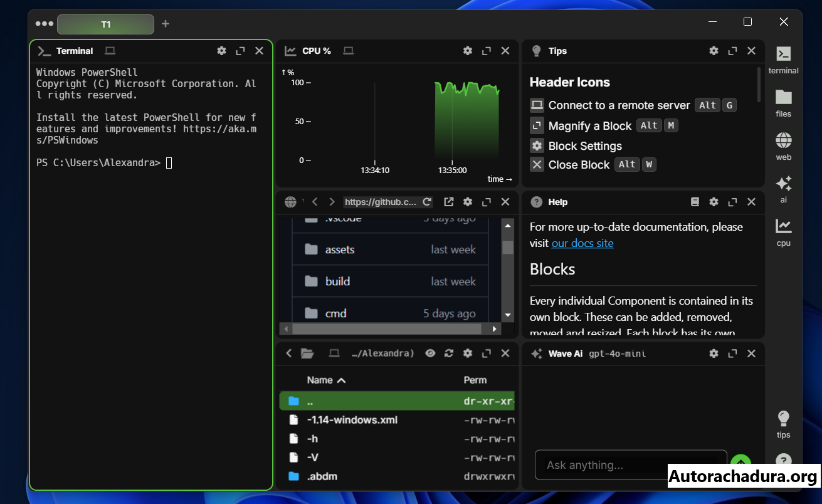Open Help block documentation book icon
Image resolution: width=822 pixels, height=504 pixels.
[695, 202]
